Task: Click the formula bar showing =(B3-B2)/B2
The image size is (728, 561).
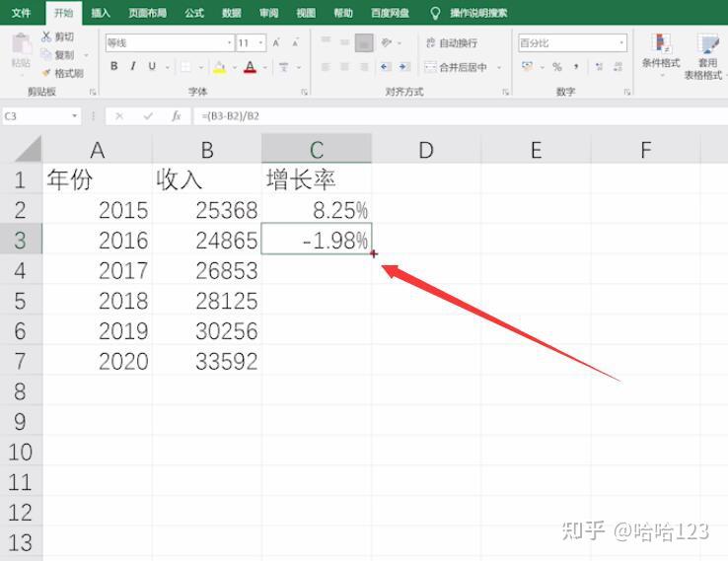Action: pos(460,116)
